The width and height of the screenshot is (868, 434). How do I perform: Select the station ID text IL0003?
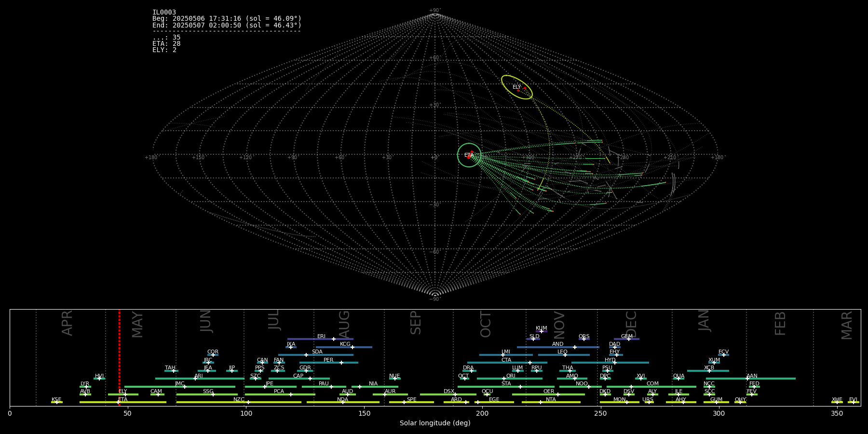pos(164,13)
